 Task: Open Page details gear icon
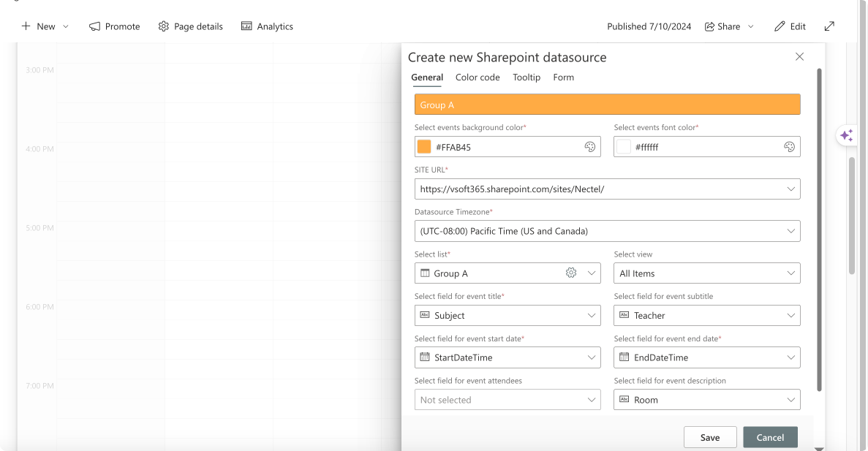click(163, 26)
